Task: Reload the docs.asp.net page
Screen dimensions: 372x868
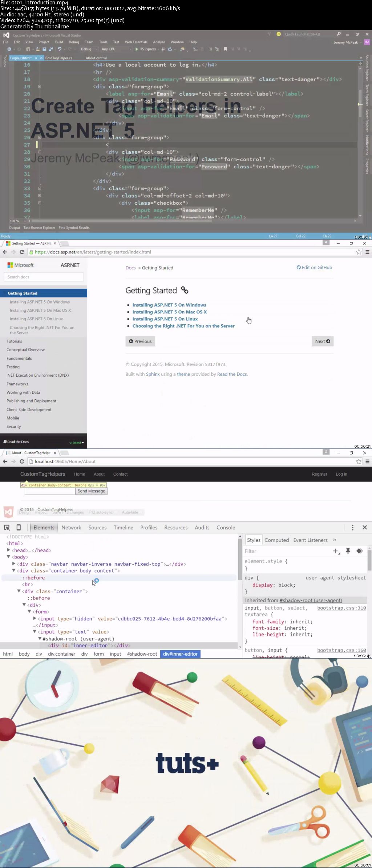Action: pyautogui.click(x=22, y=252)
